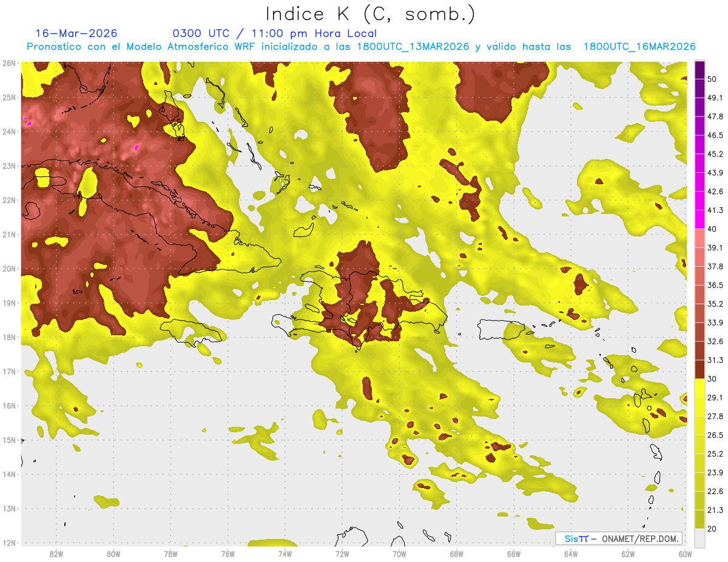Screen dimensions: 728x562
Task: Click the longitude label "62W"
Action: (628, 554)
